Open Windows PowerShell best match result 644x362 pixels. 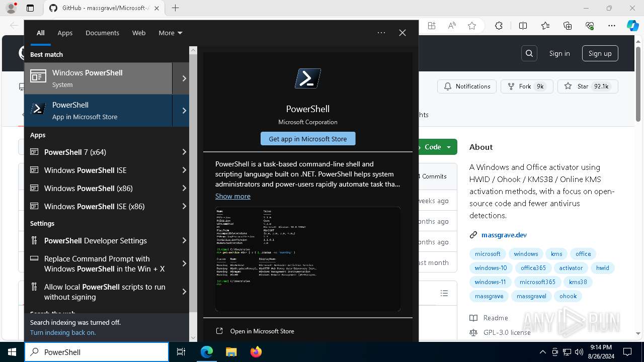point(98,78)
